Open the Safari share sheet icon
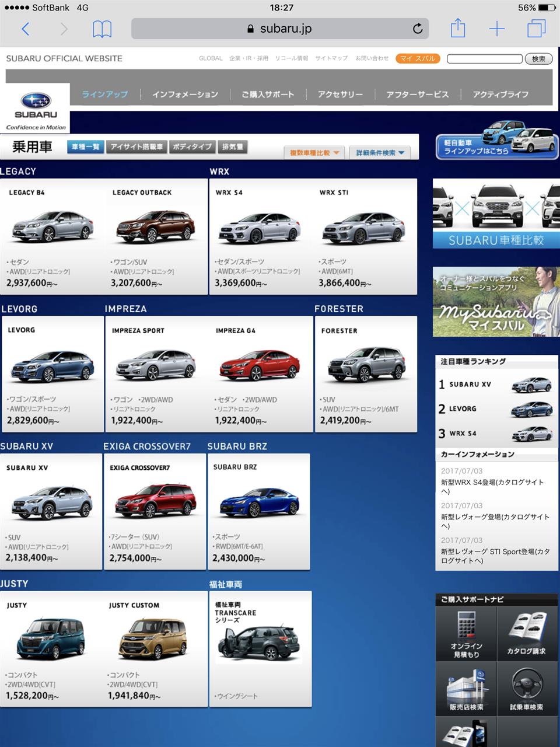 [458, 27]
